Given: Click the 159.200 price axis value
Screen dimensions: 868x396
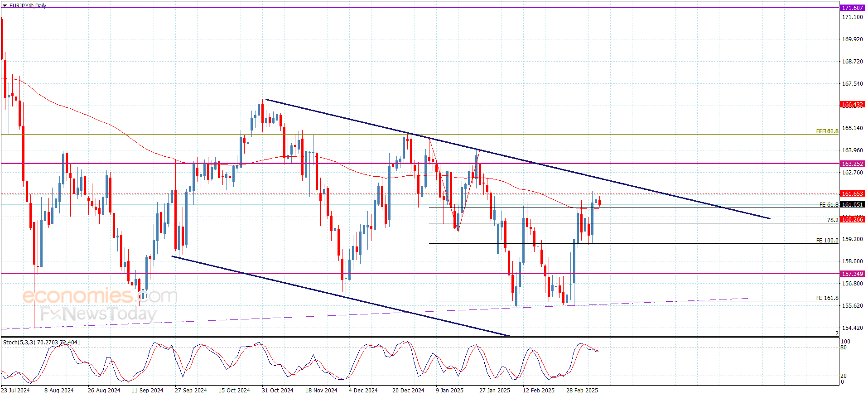Looking at the screenshot, I should (x=852, y=239).
